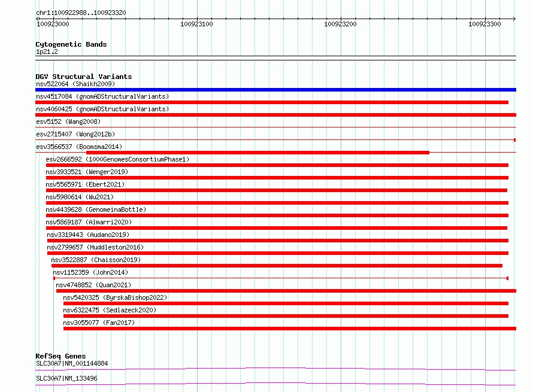The image size is (533, 392).
Task: Open nsv4517084 (gnomADStructuralVariants) label
Action: [x=102, y=96]
